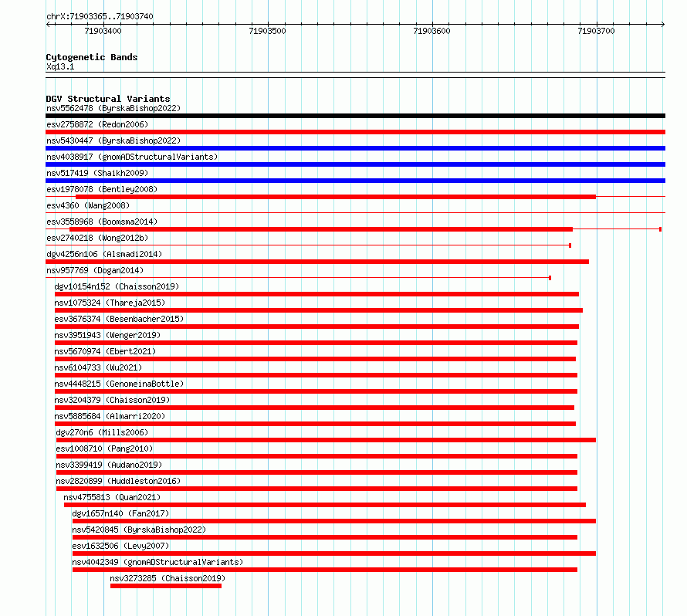Click the 71903500 ruler position label
This screenshot has width=687, height=616.
click(x=267, y=31)
